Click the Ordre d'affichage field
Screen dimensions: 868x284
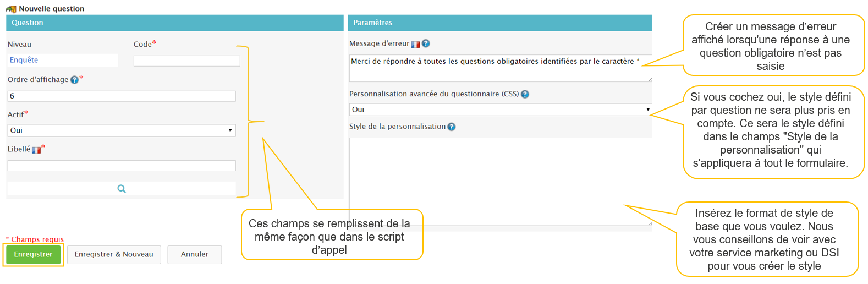tap(122, 96)
